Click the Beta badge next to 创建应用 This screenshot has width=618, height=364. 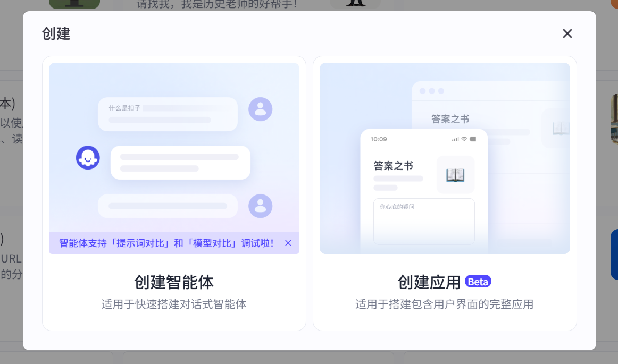(x=478, y=282)
